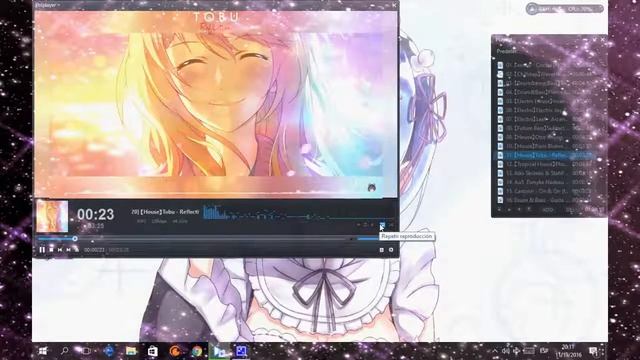Screen dimensions: 640x360
Task: Click the ADD button in playlist
Action: click(548, 210)
